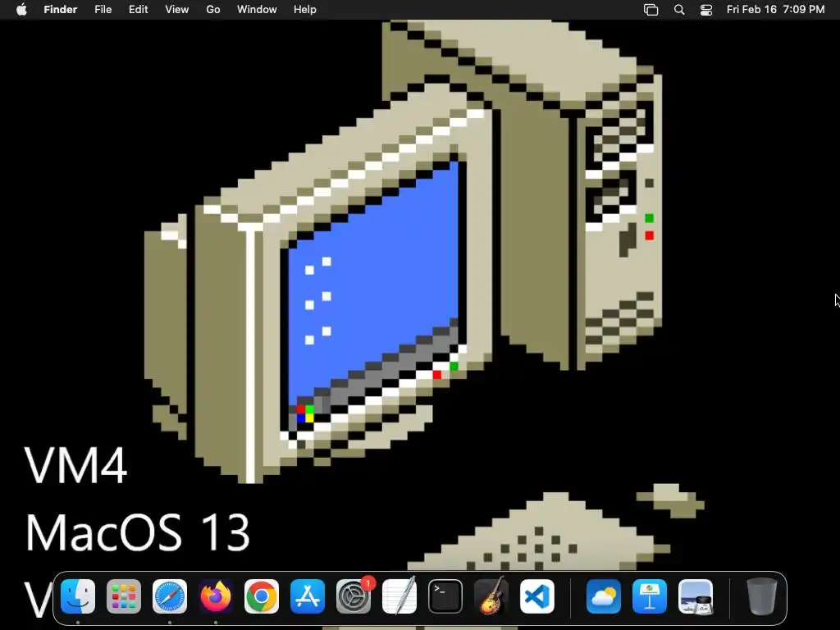Image resolution: width=840 pixels, height=630 pixels.
Task: Launch Keynote from the Dock
Action: (x=650, y=596)
